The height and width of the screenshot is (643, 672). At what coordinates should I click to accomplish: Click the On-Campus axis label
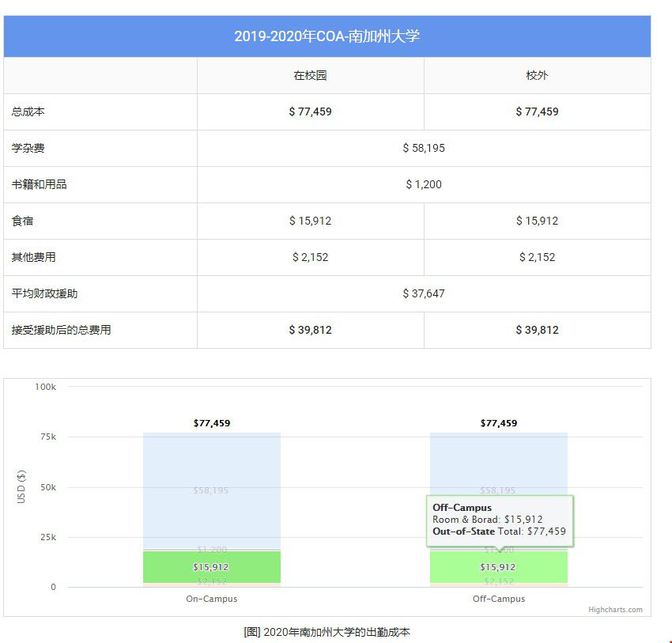(212, 599)
